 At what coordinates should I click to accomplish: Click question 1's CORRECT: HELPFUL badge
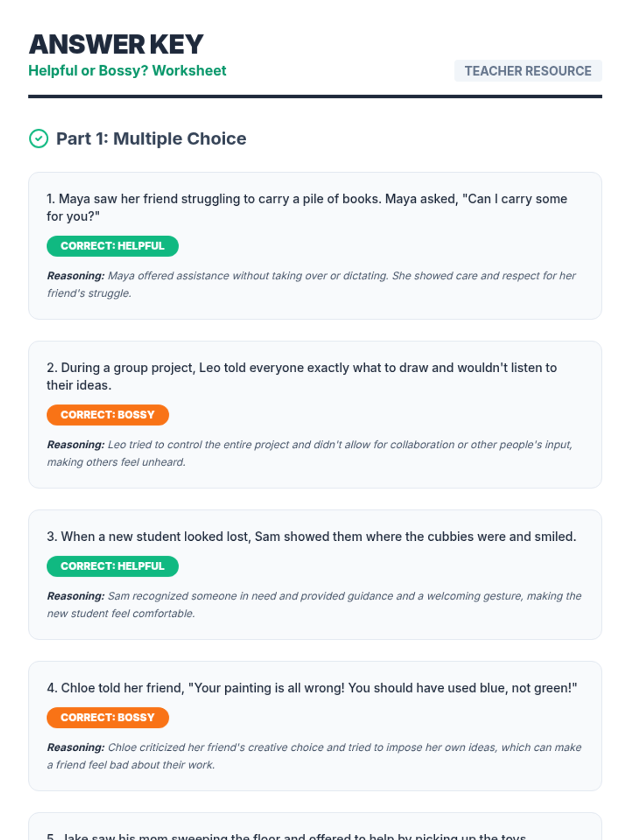(x=112, y=246)
